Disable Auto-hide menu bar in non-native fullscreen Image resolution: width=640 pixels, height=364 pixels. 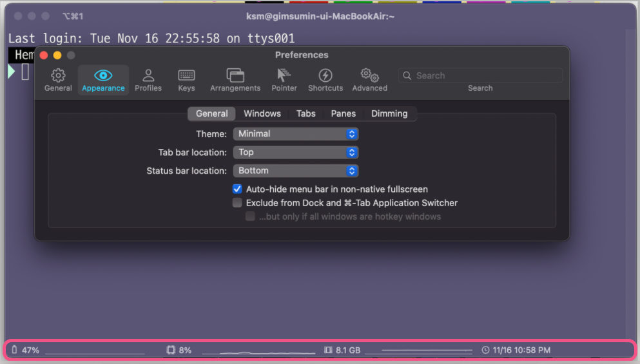[x=237, y=189]
